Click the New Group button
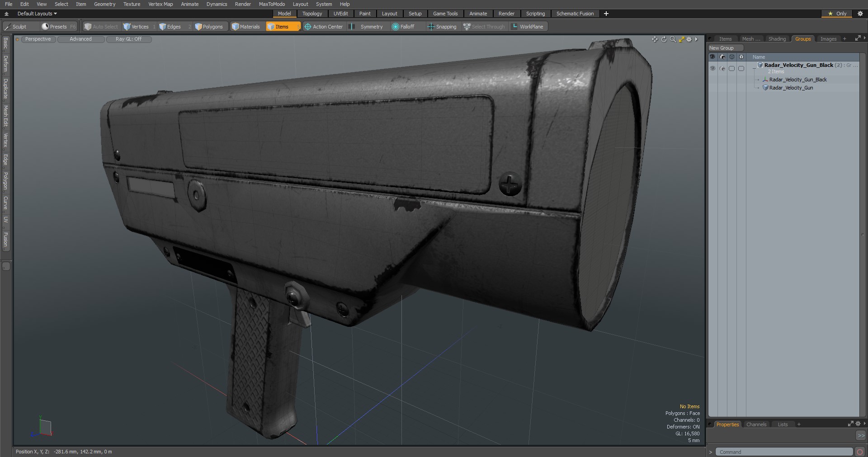The width and height of the screenshot is (868, 457). [725, 48]
